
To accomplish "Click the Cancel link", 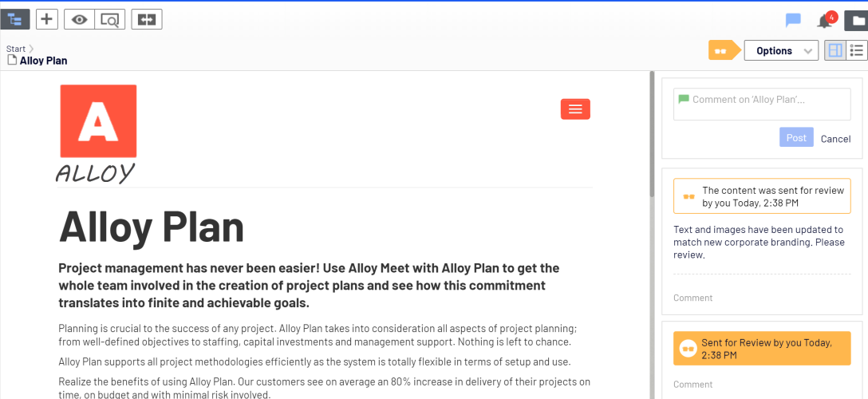I will pyautogui.click(x=835, y=139).
